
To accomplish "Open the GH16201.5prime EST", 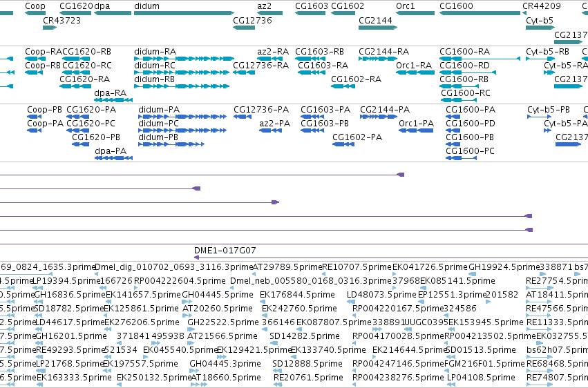I will [40, 343].
